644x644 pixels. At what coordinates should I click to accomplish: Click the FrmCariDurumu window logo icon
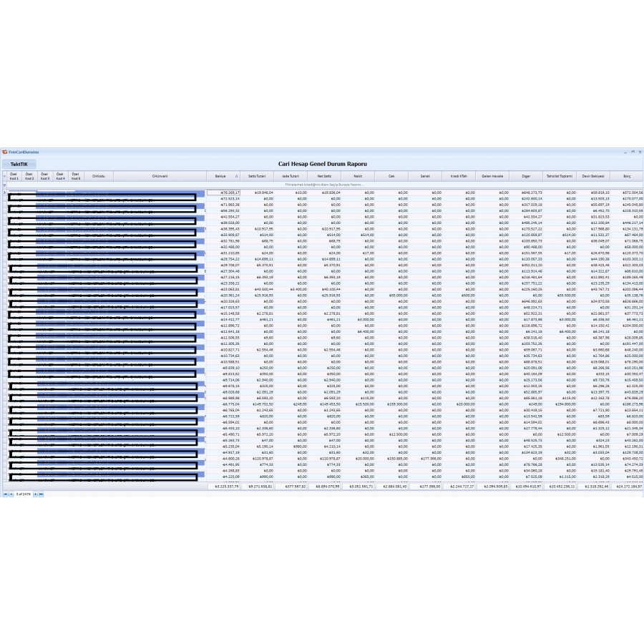point(4,152)
